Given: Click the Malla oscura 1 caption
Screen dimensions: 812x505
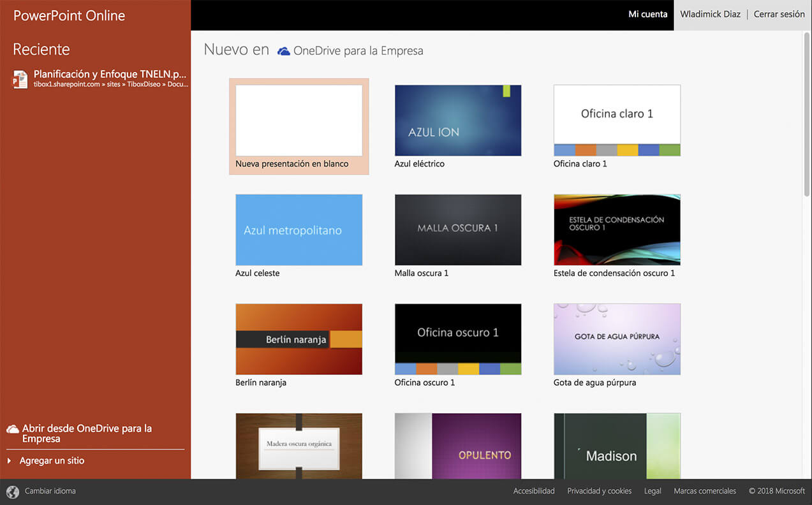Looking at the screenshot, I should tap(422, 273).
